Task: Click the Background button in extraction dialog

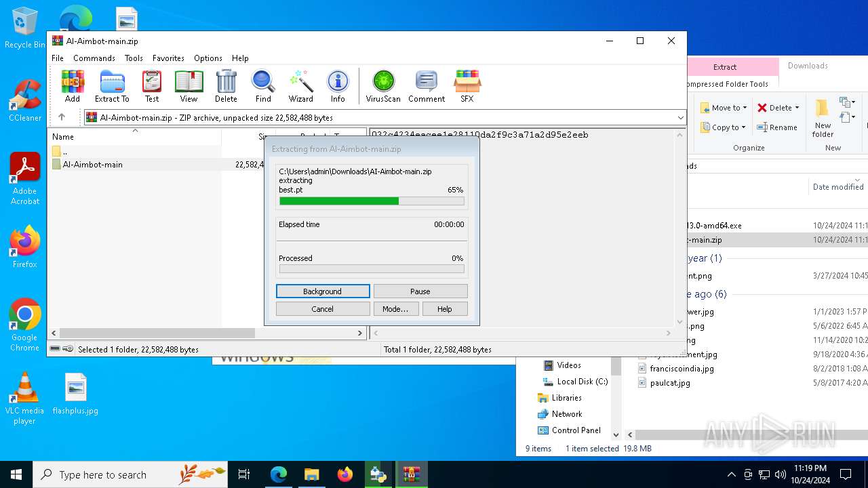Action: [x=323, y=291]
